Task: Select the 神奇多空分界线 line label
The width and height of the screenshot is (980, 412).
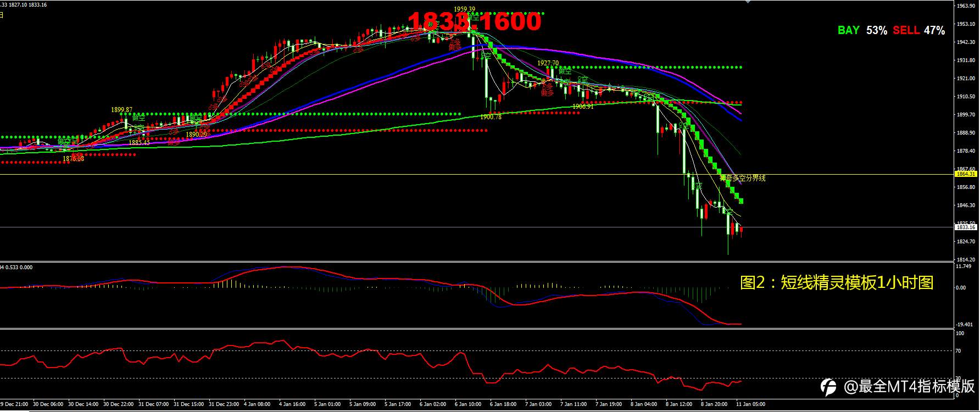Action: (x=743, y=178)
